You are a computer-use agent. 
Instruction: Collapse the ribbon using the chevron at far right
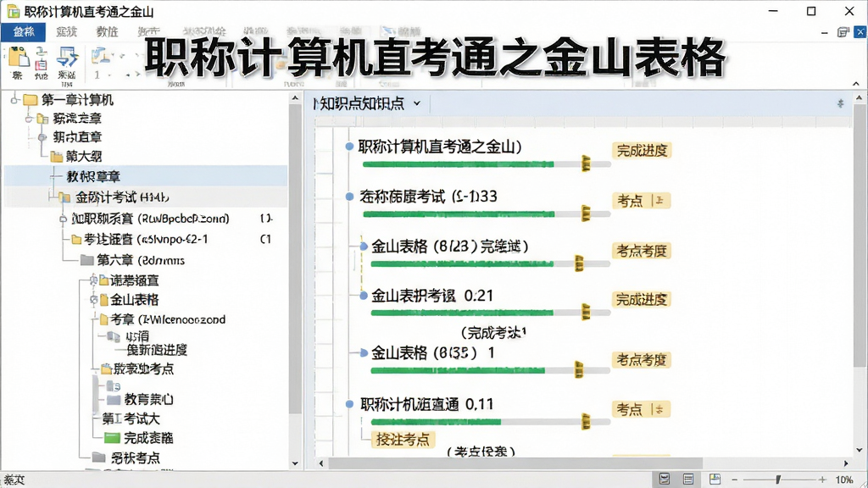(x=856, y=84)
